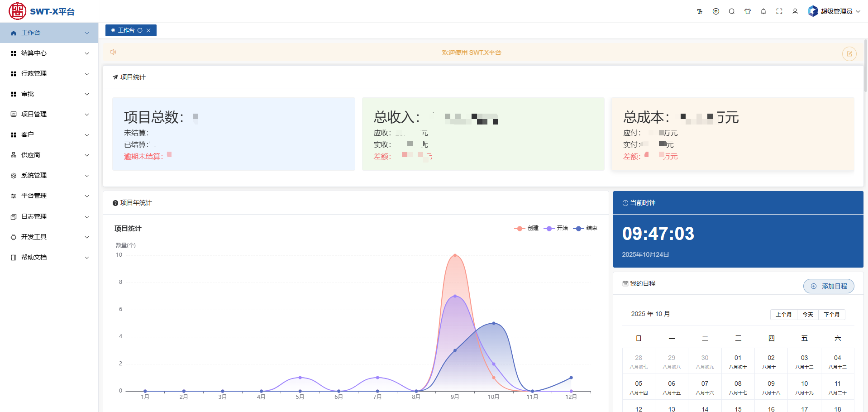Click the user profile icon

coord(795,11)
